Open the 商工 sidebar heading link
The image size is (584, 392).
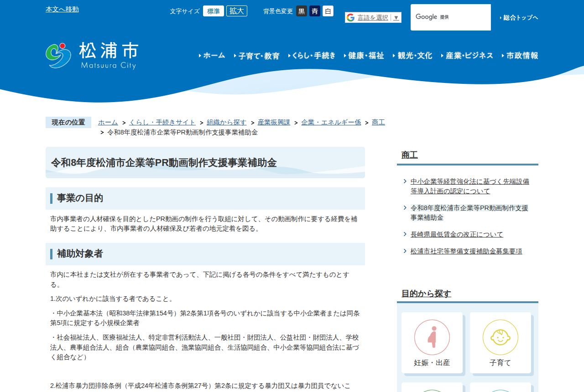pyautogui.click(x=410, y=155)
